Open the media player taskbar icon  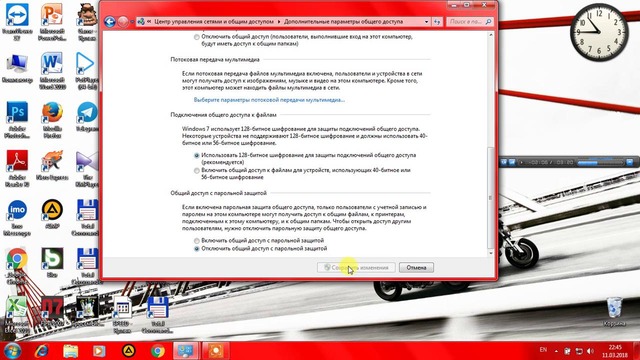(99, 351)
